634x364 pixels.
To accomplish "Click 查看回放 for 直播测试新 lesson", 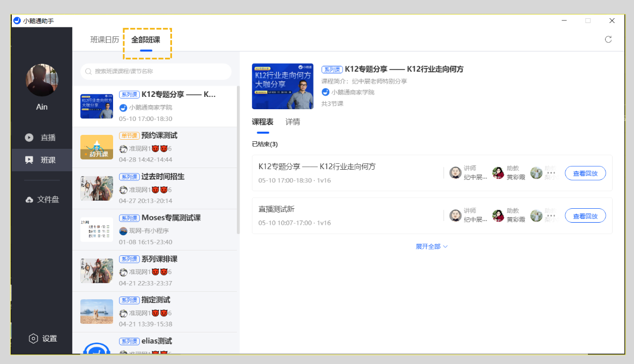I will pos(585,216).
